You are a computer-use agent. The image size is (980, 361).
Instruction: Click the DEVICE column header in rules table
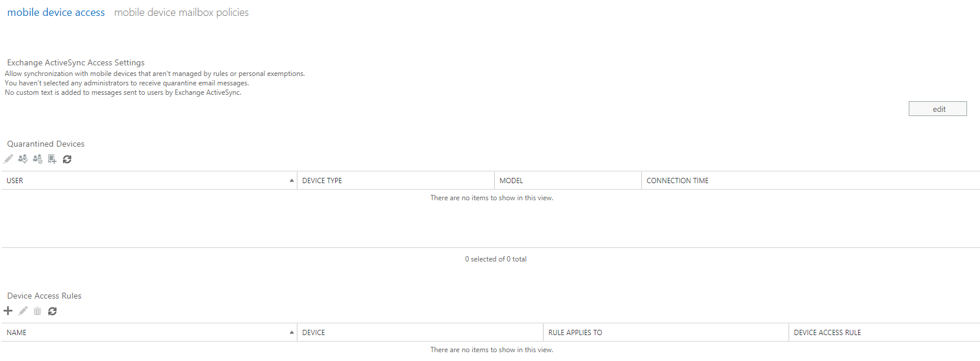click(x=420, y=333)
